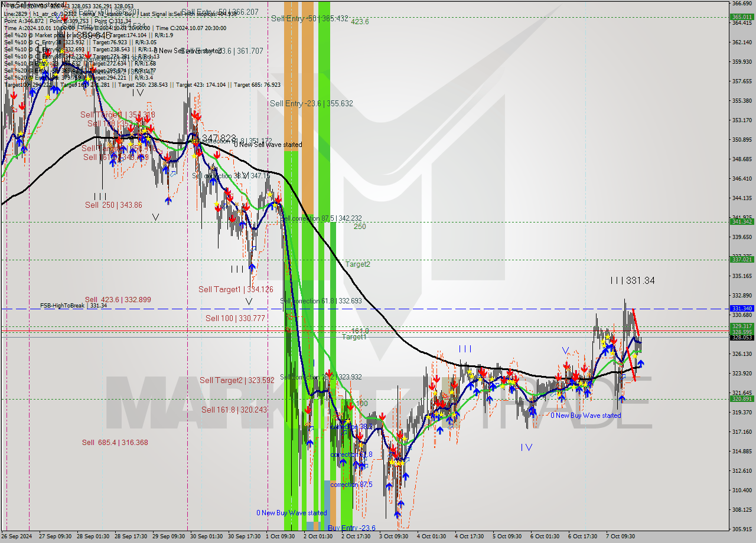The image size is (756, 543).
Task: Select the '28 Sep 17:30' time label
Action: (129, 537)
